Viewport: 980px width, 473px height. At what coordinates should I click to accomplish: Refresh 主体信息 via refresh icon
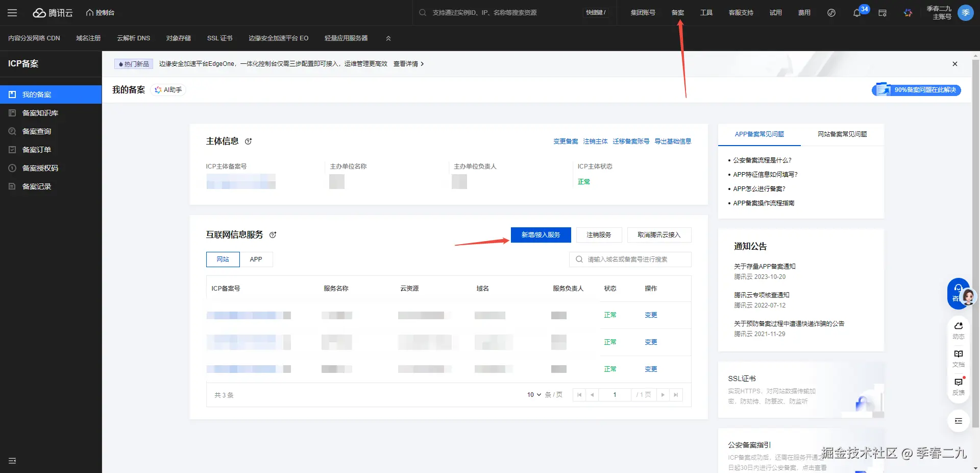point(249,141)
